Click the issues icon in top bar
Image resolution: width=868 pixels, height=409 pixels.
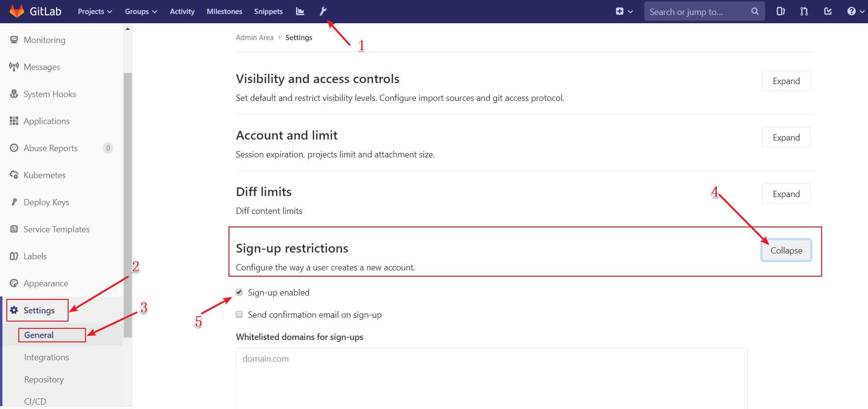tap(780, 11)
